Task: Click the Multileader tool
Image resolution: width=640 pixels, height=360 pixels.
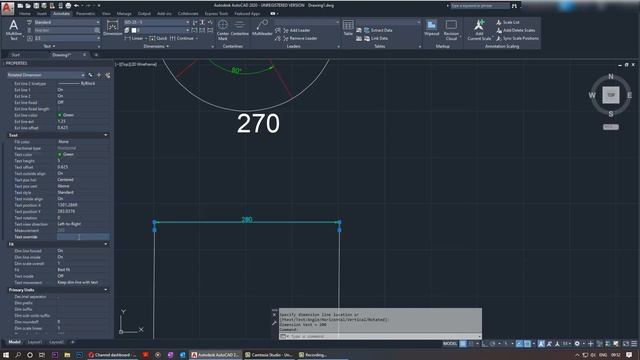Action: (x=262, y=28)
